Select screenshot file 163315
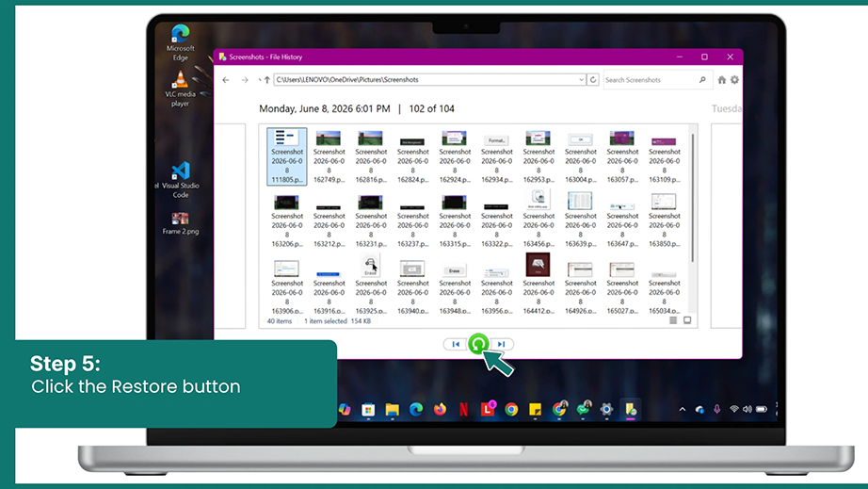This screenshot has height=489, width=868. tap(455, 221)
